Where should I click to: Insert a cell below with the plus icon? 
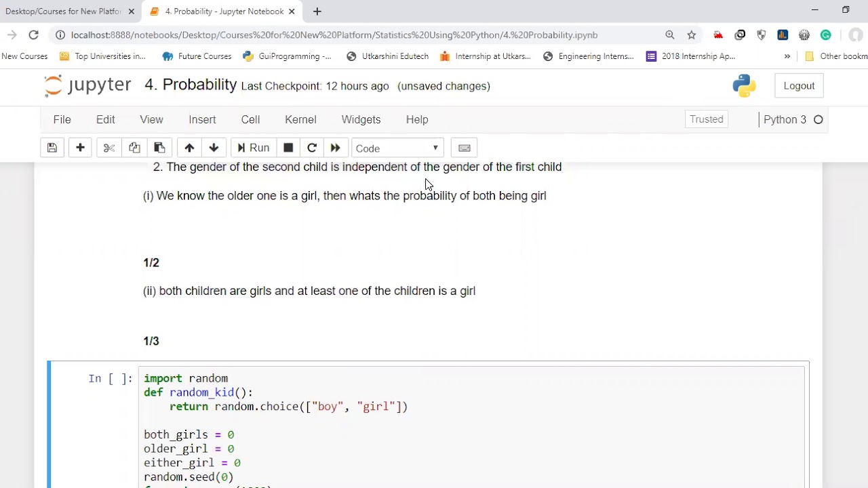pyautogui.click(x=80, y=148)
